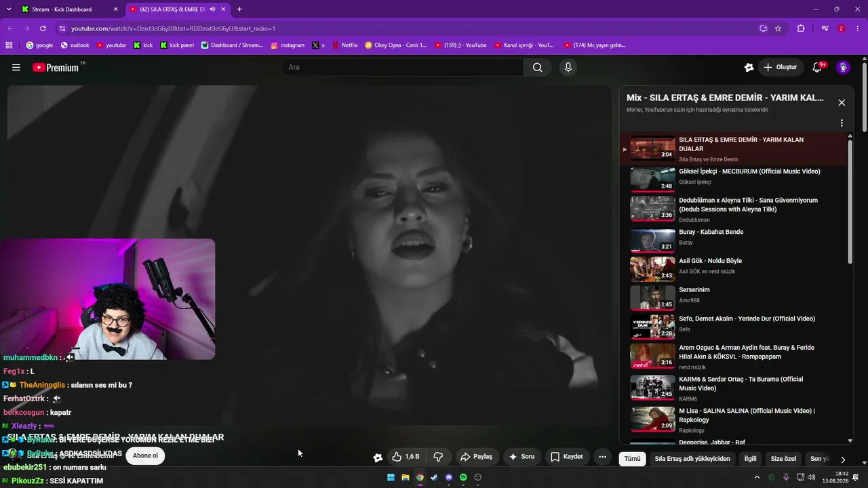
Task: Switch to the Stream - Kick Dashboard tab
Action: click(x=70, y=9)
